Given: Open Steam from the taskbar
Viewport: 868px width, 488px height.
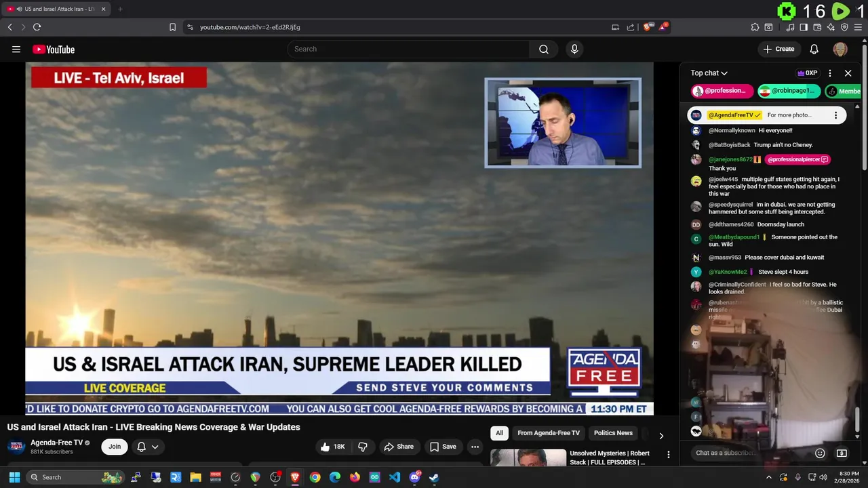Looking at the screenshot, I should (434, 477).
